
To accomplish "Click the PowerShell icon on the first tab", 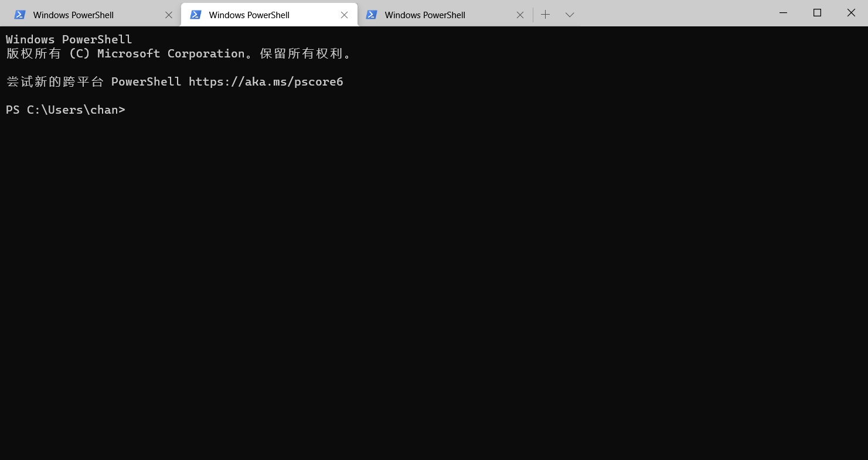I will (20, 15).
